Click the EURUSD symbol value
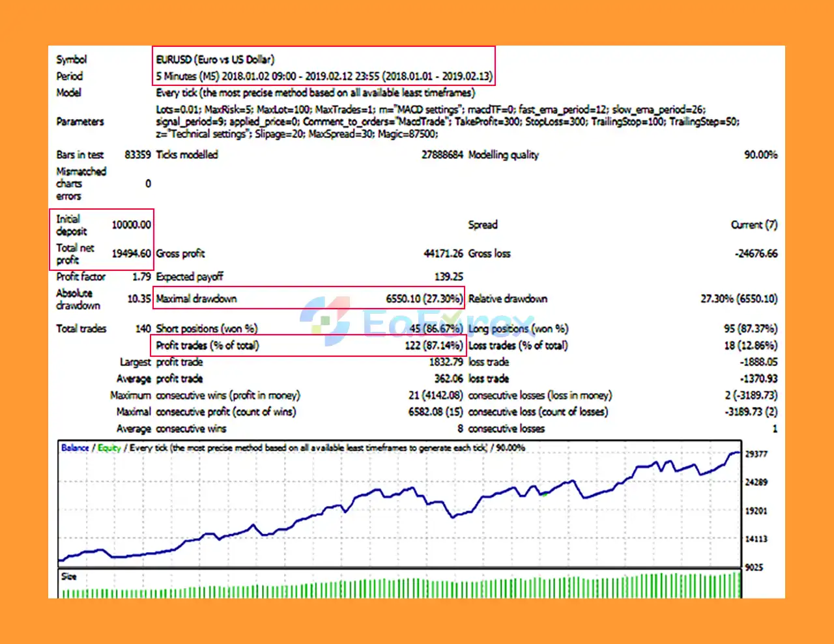The image size is (834, 644). coord(215,59)
